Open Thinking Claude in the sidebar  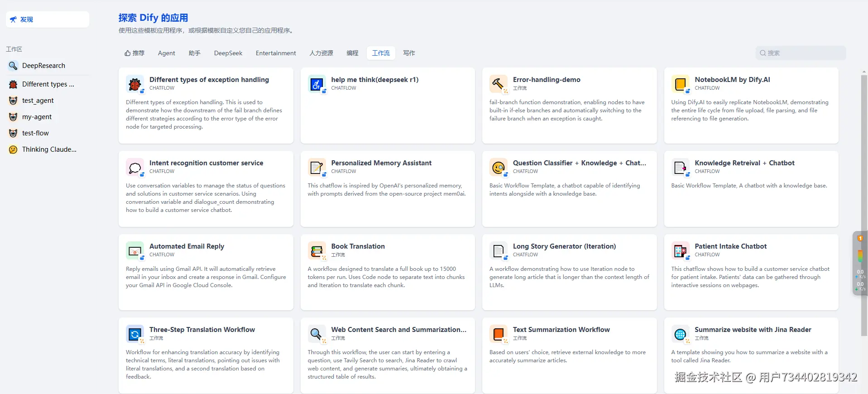coord(48,149)
